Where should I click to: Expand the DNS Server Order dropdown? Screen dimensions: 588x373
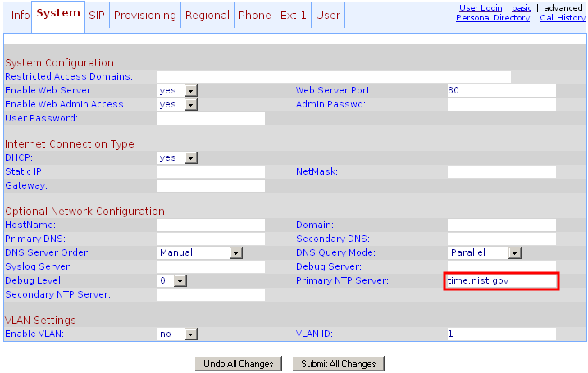coord(200,252)
